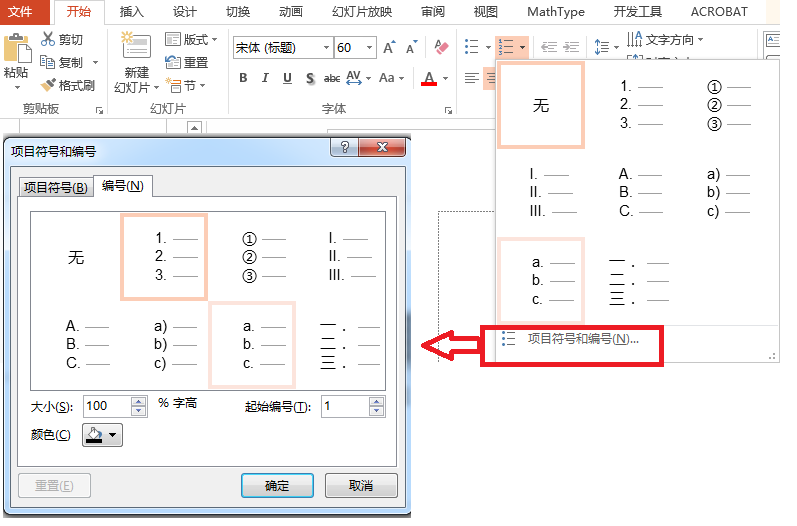The width and height of the screenshot is (797, 526).
Task: Select the circled numbers ①②③ style in dialog
Action: [x=264, y=258]
